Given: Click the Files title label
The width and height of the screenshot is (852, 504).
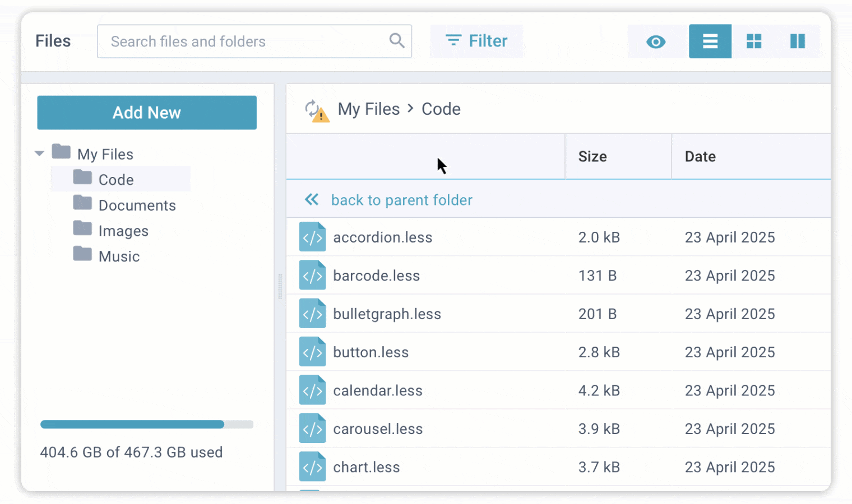Looking at the screenshot, I should 53,41.
